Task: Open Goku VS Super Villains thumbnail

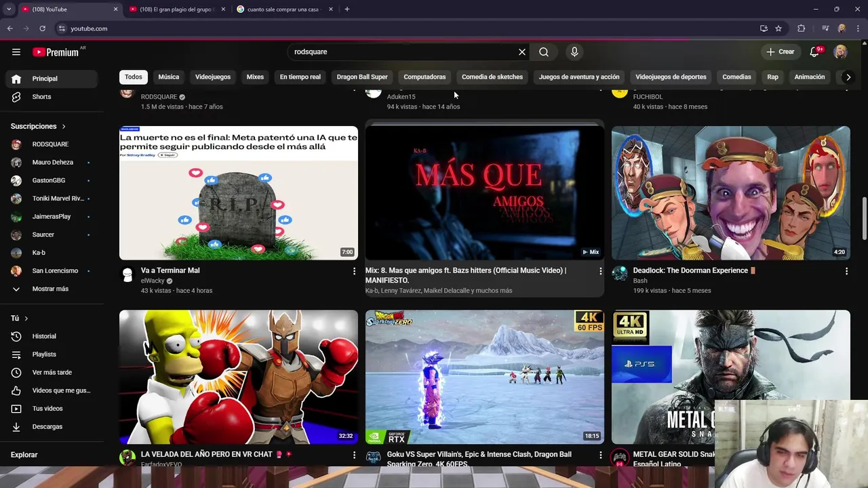Action: pos(485,377)
